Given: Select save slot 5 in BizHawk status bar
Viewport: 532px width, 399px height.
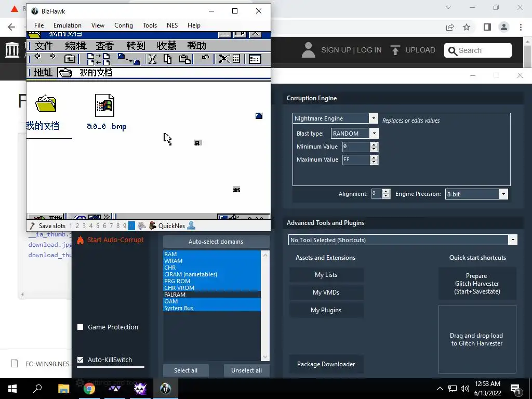Looking at the screenshot, I should click(x=98, y=226).
